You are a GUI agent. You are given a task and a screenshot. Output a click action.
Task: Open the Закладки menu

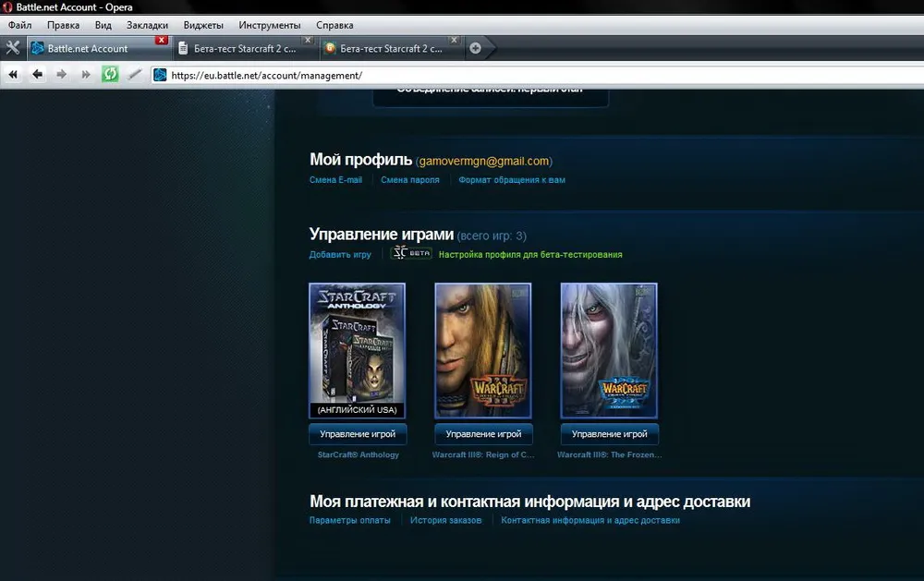click(147, 25)
